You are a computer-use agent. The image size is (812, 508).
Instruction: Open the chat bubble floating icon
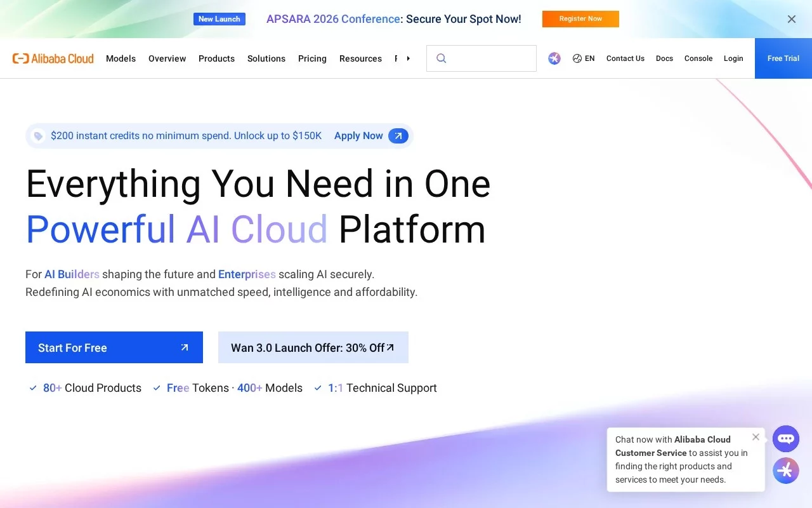pos(786,439)
